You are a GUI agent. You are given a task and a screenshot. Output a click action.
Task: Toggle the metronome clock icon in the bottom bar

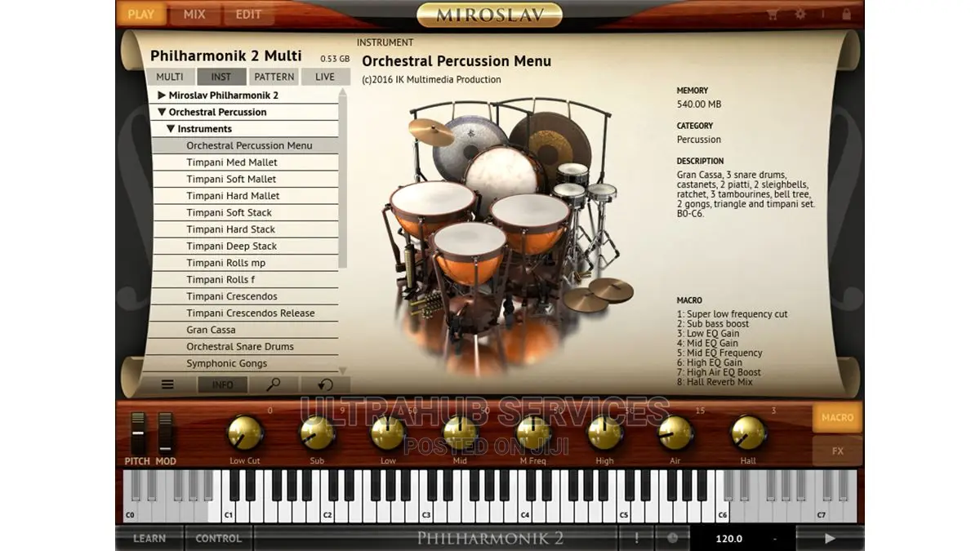(672, 538)
